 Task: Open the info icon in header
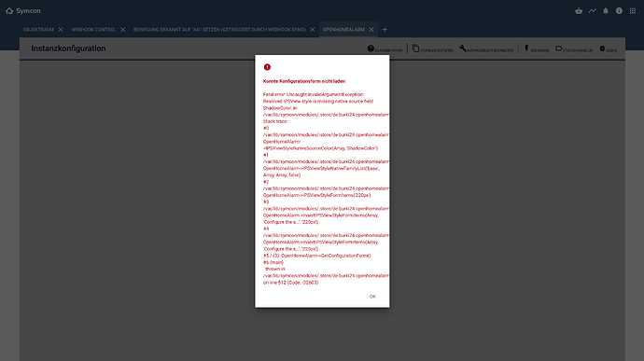pyautogui.click(x=619, y=11)
